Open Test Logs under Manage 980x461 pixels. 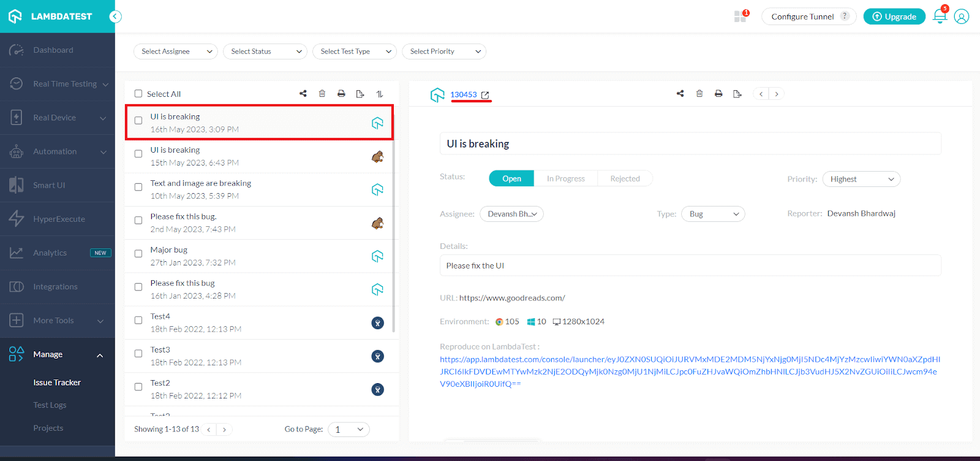[x=50, y=405]
